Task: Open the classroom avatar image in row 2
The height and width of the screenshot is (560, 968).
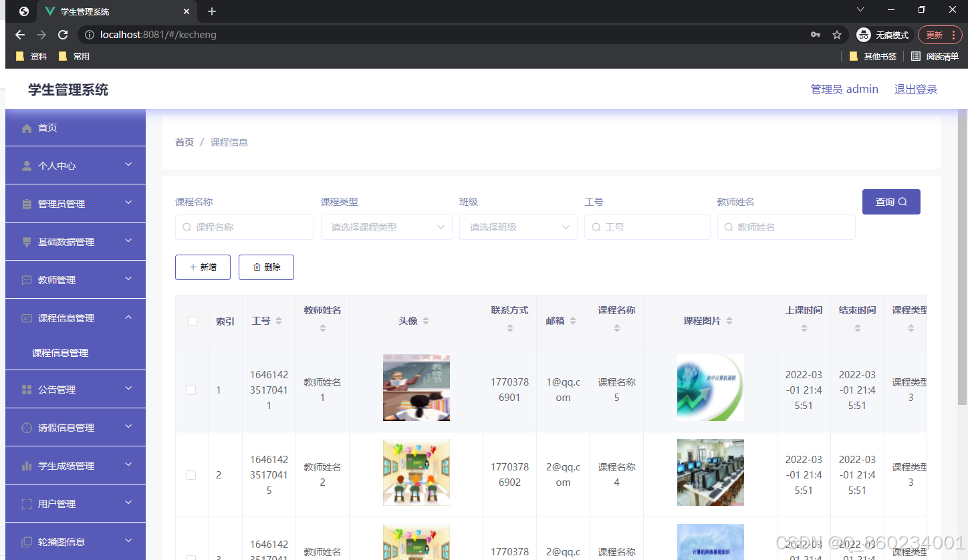Action: [x=416, y=472]
